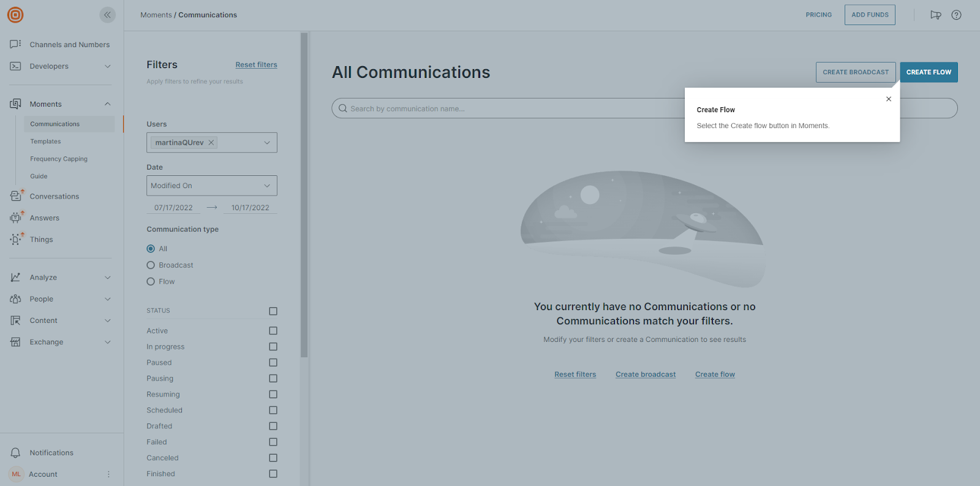This screenshot has height=486, width=980.
Task: Click the Create flow link below message
Action: pyautogui.click(x=715, y=374)
